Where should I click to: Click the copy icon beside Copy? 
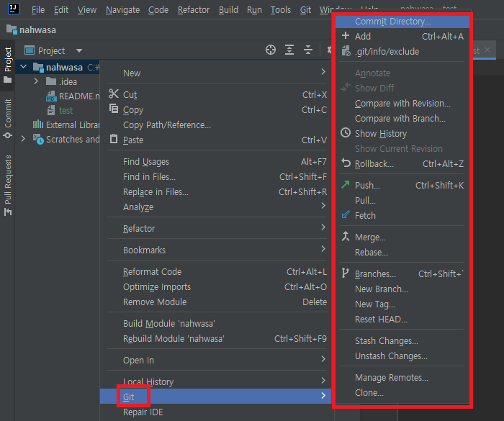point(114,109)
